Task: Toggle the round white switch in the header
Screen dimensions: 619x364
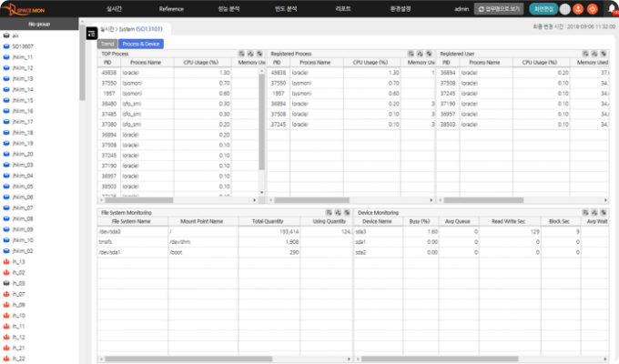Action: click(x=564, y=8)
